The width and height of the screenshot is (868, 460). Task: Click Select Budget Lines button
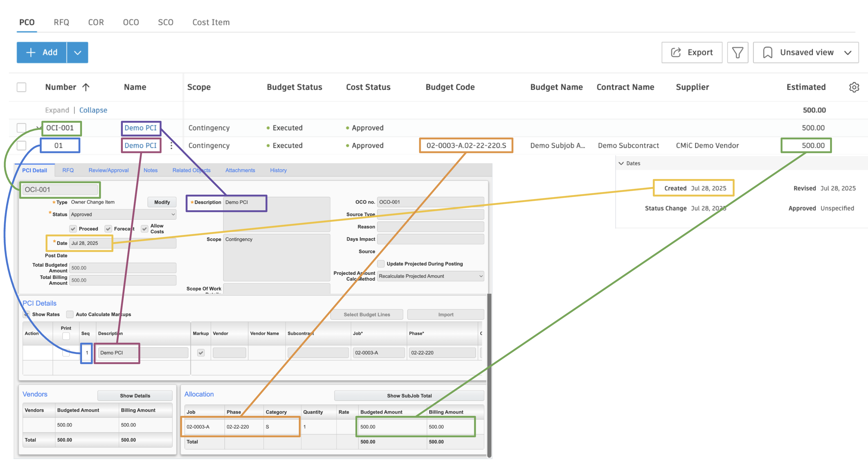[367, 314]
